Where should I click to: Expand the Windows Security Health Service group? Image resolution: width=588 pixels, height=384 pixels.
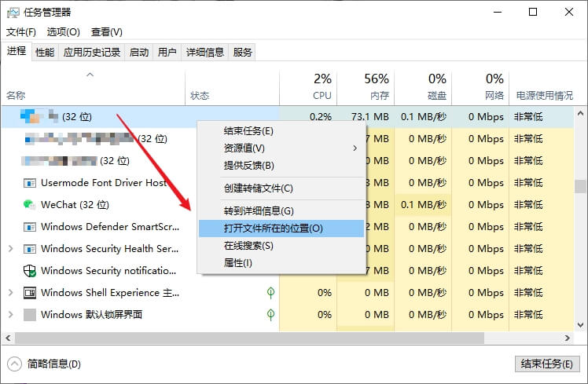coord(10,249)
